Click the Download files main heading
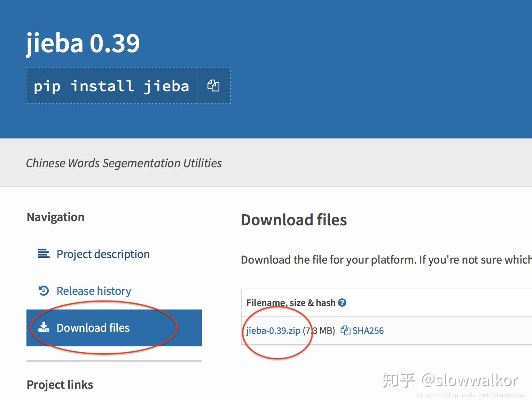This screenshot has width=532, height=402. [x=294, y=220]
